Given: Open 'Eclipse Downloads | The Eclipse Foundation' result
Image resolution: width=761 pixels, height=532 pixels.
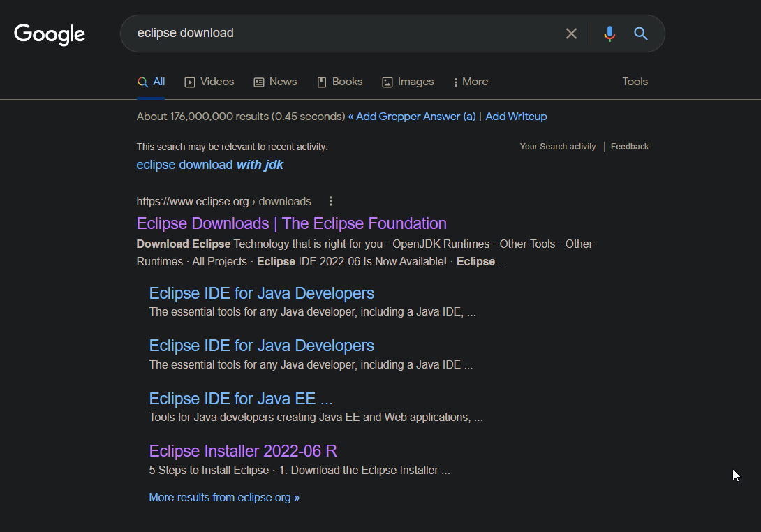Looking at the screenshot, I should coord(291,223).
